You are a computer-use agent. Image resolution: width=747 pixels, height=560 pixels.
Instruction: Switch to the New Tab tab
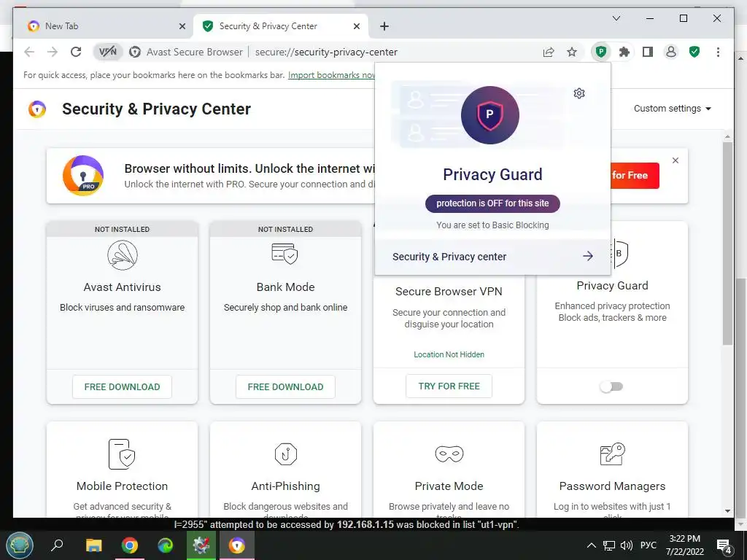104,26
